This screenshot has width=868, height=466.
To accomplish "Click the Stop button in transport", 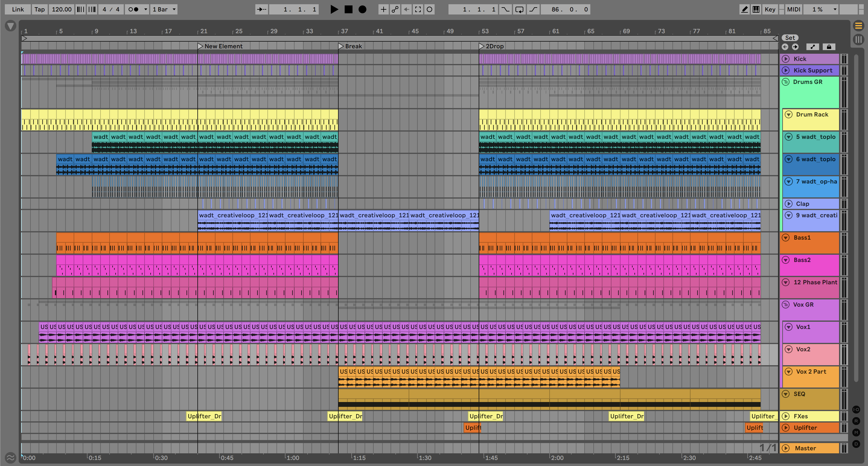I will point(348,9).
